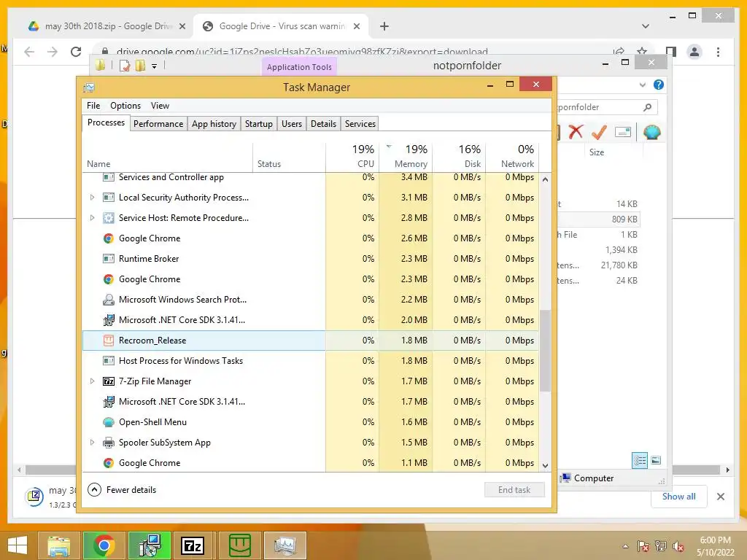Switch to the Details tab
The height and width of the screenshot is (560, 747).
323,124
